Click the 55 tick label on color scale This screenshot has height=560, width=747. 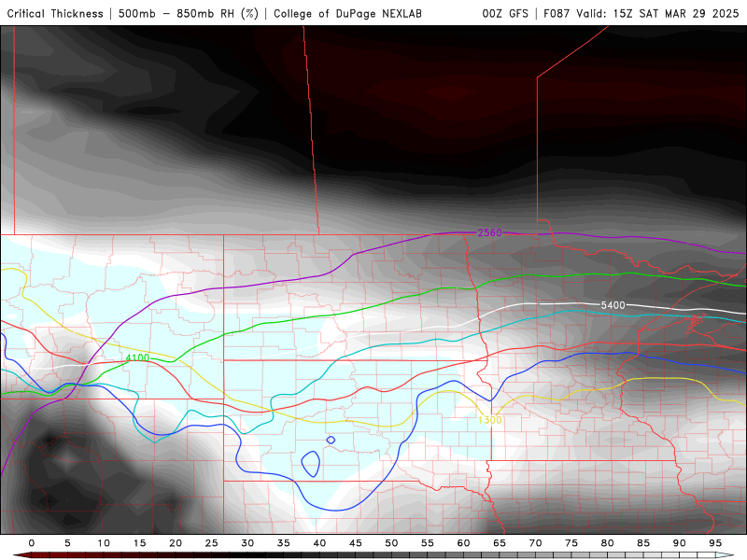pos(428,543)
